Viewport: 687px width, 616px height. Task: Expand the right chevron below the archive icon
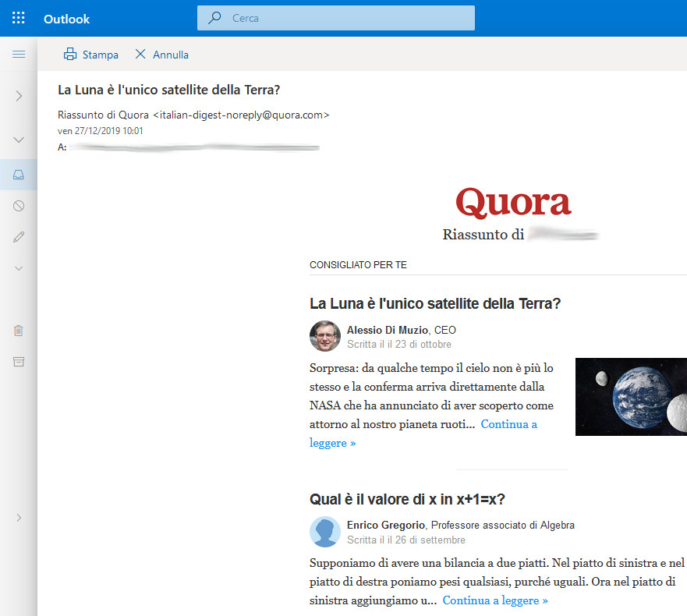[19, 518]
